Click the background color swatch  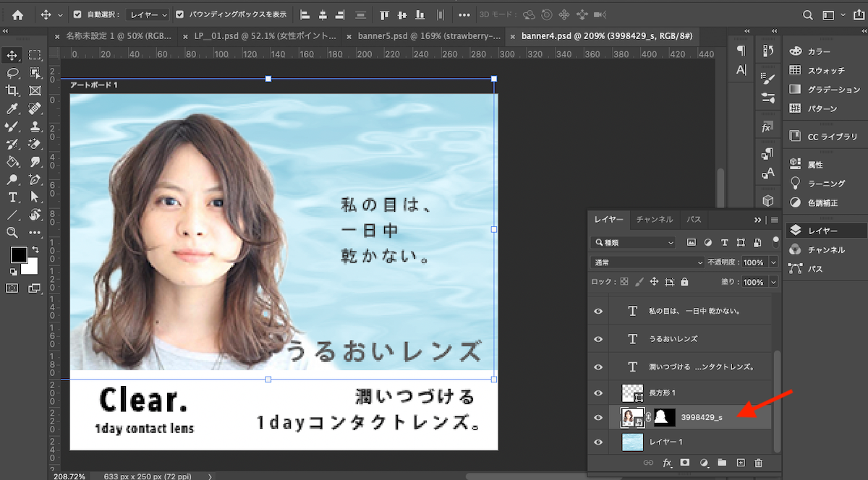point(32,268)
